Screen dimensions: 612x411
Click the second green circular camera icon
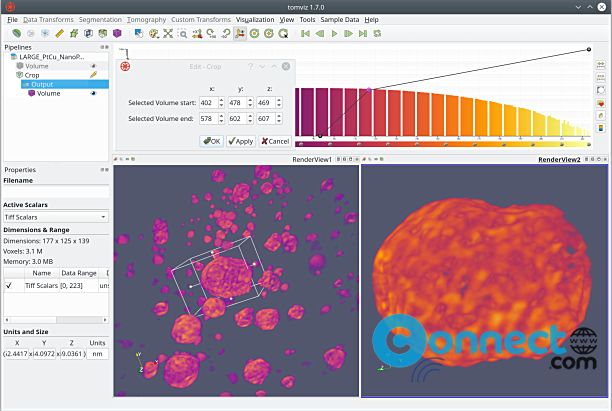(x=269, y=34)
